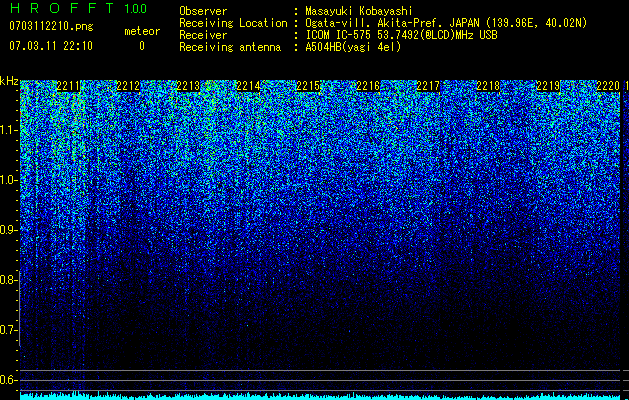
Task: Click the meteor count value 0
Action: (x=142, y=46)
